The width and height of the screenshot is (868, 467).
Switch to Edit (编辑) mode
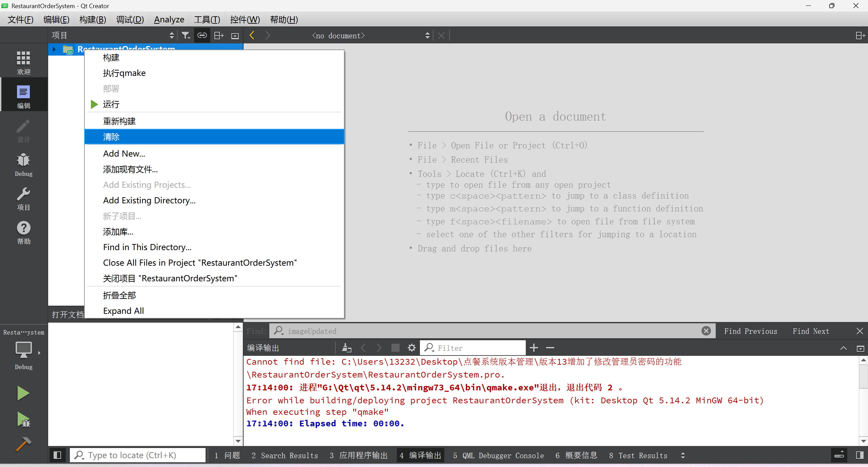point(23,97)
